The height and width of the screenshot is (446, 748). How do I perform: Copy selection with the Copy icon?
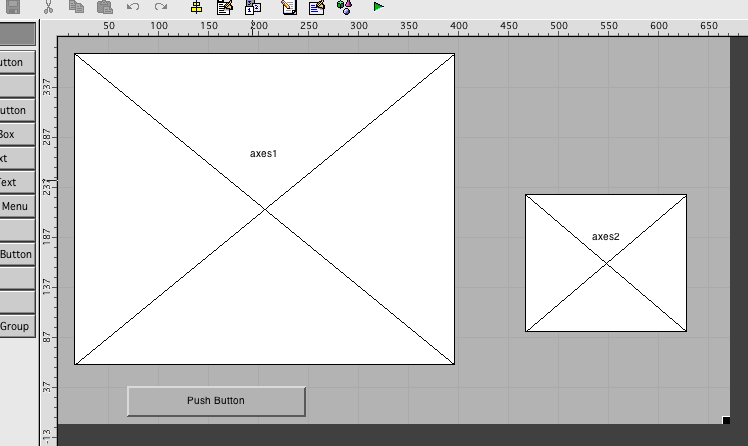76,6
